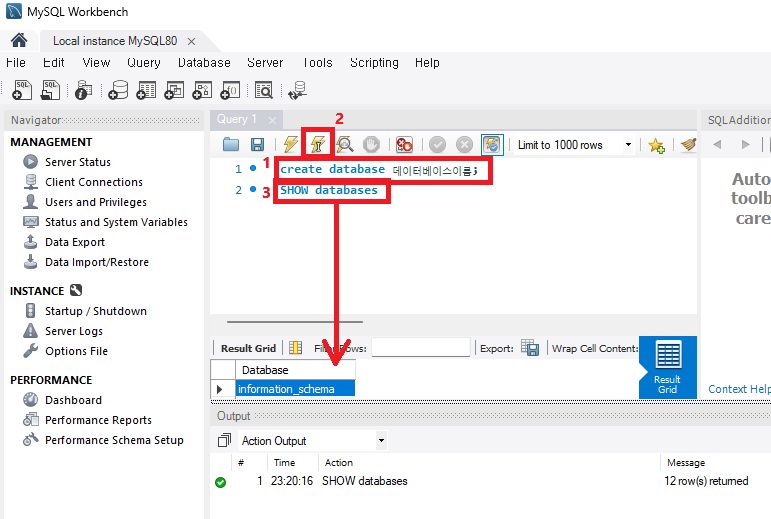Screen dimensions: 771x519
Task: Select the information_schema row
Action: [295, 389]
